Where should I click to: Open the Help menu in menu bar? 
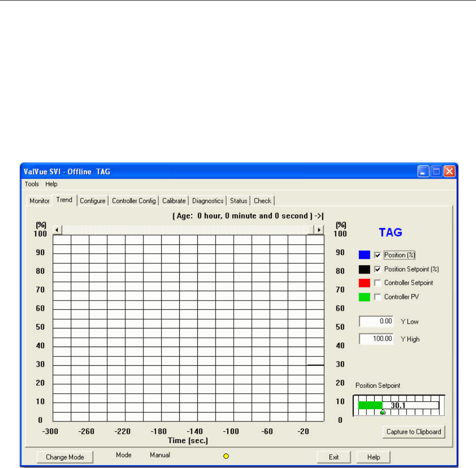coord(51,184)
